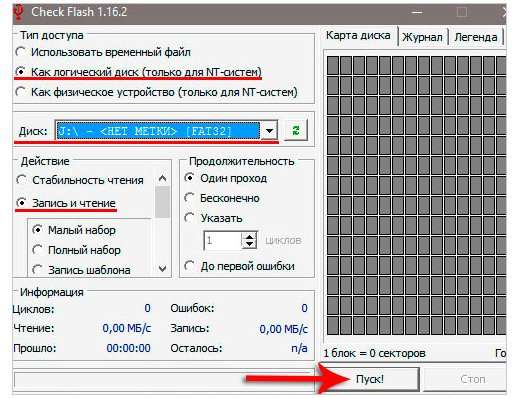Click elapsed time 00:00:00 value

pos(129,349)
